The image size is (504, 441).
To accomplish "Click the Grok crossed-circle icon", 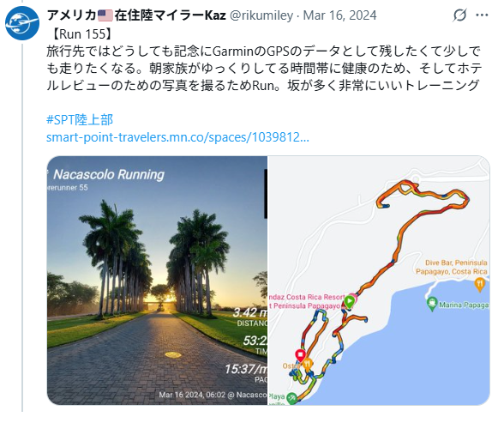I will click(x=459, y=15).
